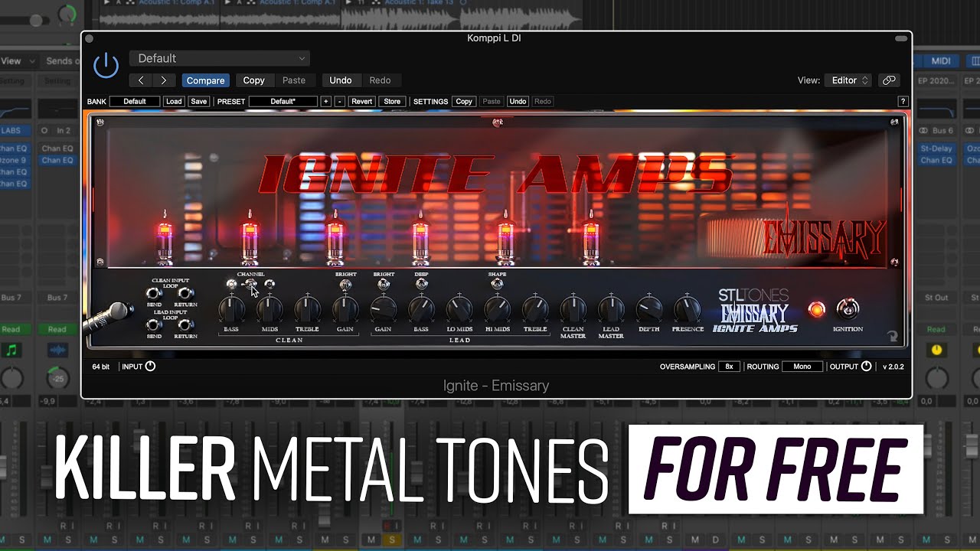Open the BANK Default selector
This screenshot has width=980, height=551.
click(135, 101)
